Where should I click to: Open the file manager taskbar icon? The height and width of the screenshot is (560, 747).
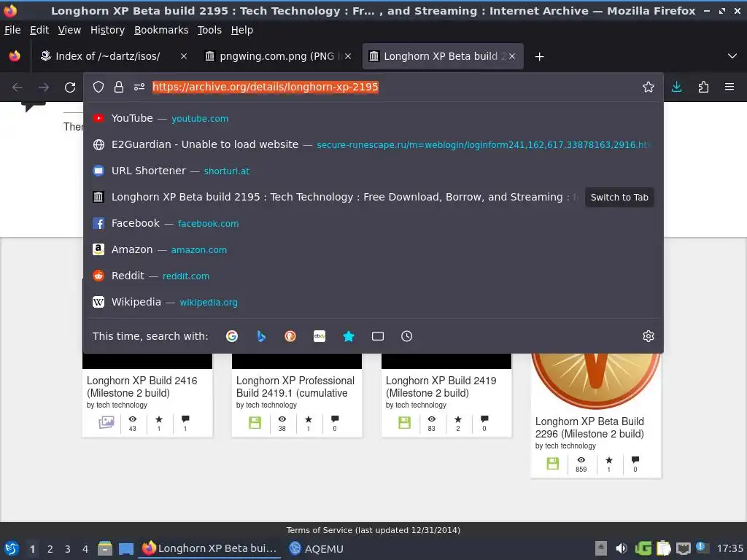105,548
